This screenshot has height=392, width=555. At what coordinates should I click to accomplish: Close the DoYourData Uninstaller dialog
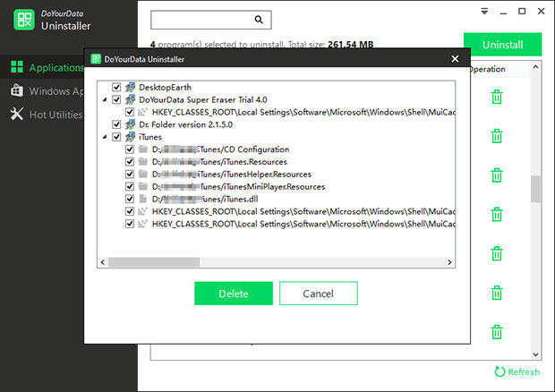(455, 59)
